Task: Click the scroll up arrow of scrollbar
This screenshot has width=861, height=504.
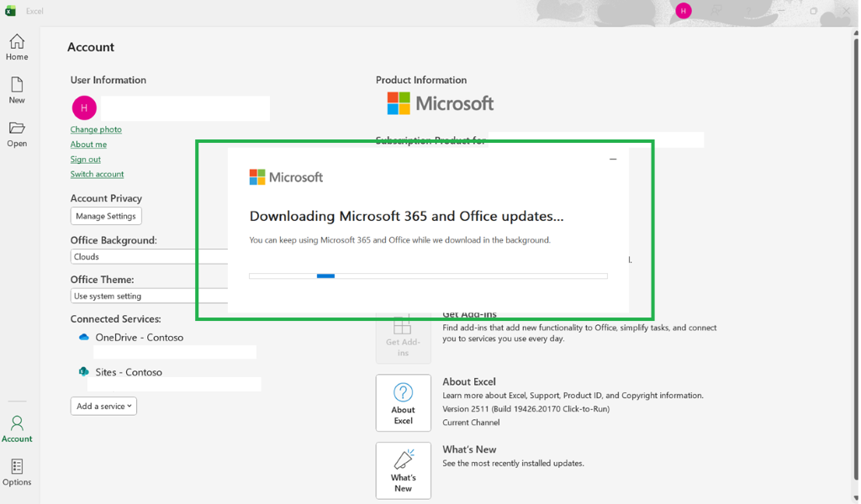Action: pos(855,33)
